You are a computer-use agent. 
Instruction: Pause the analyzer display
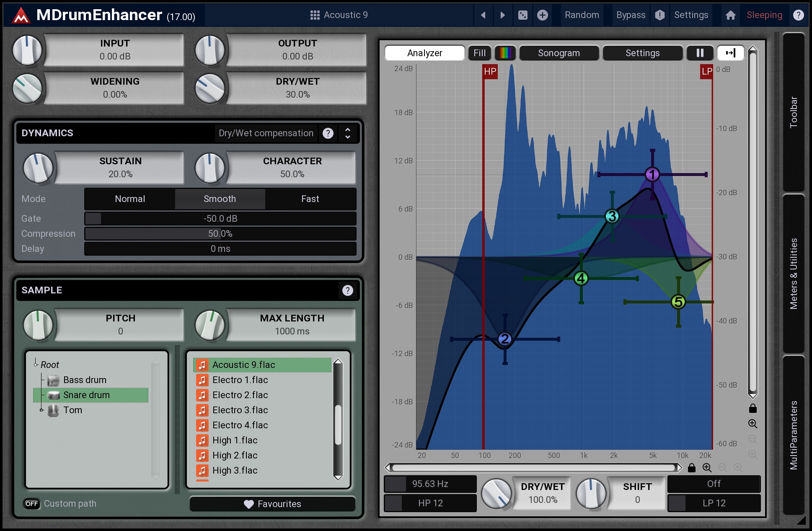tap(700, 53)
